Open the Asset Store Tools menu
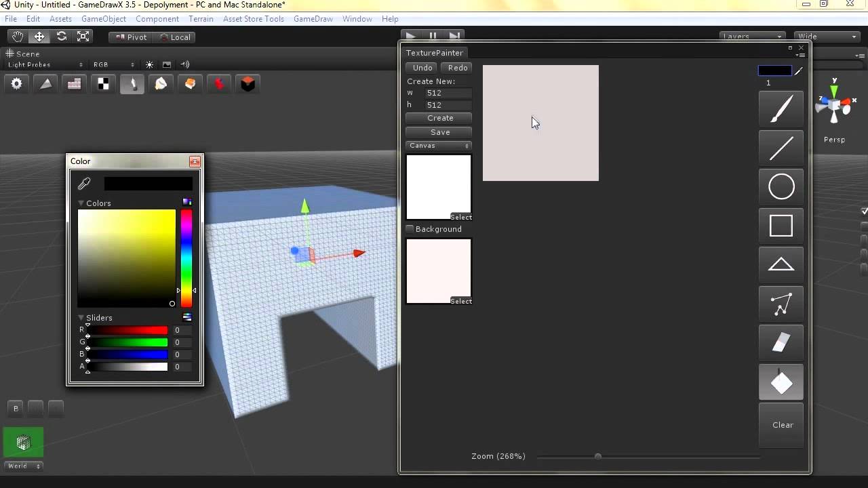868x488 pixels. coord(254,19)
